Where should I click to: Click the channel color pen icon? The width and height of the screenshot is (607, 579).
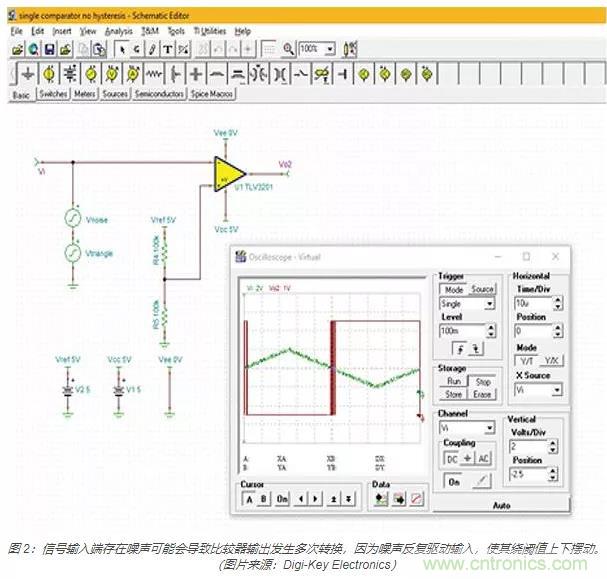[x=484, y=481]
